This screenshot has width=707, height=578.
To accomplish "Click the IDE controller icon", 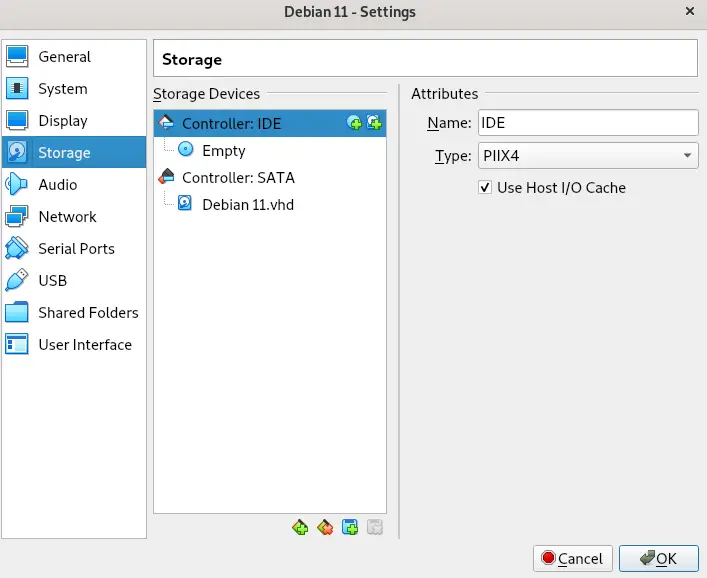I will [x=166, y=122].
